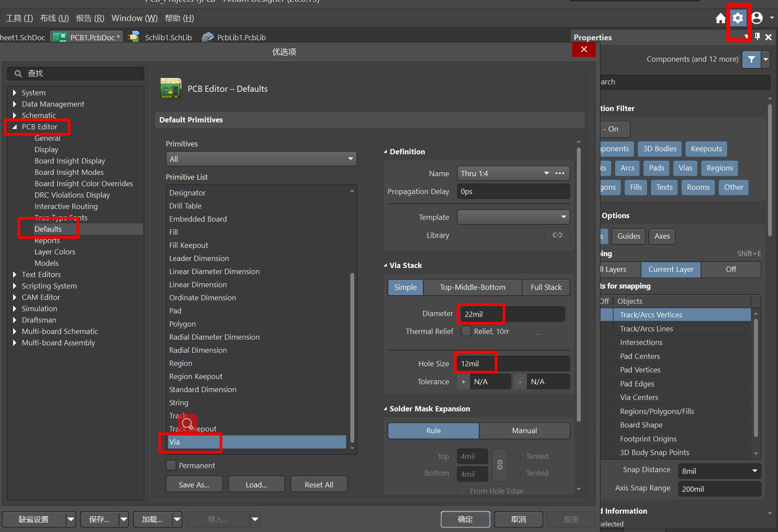This screenshot has width=778, height=532.
Task: Collapse the Via Stack section
Action: (385, 265)
